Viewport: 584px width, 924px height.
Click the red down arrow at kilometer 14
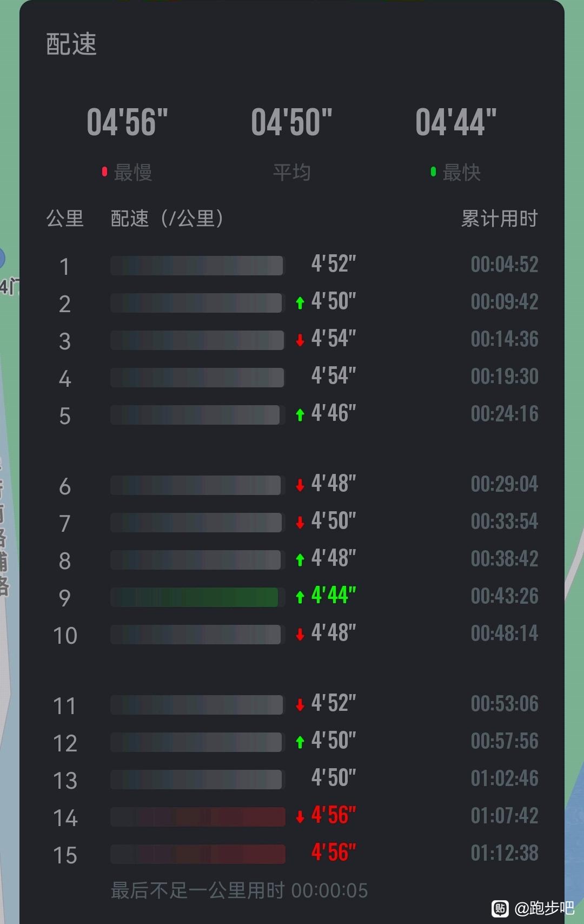click(300, 817)
